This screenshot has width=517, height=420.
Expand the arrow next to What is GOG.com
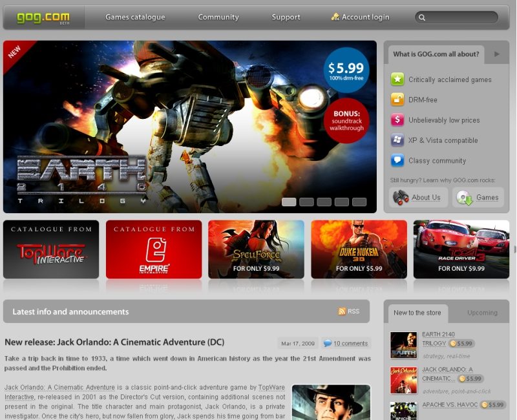[x=497, y=54]
